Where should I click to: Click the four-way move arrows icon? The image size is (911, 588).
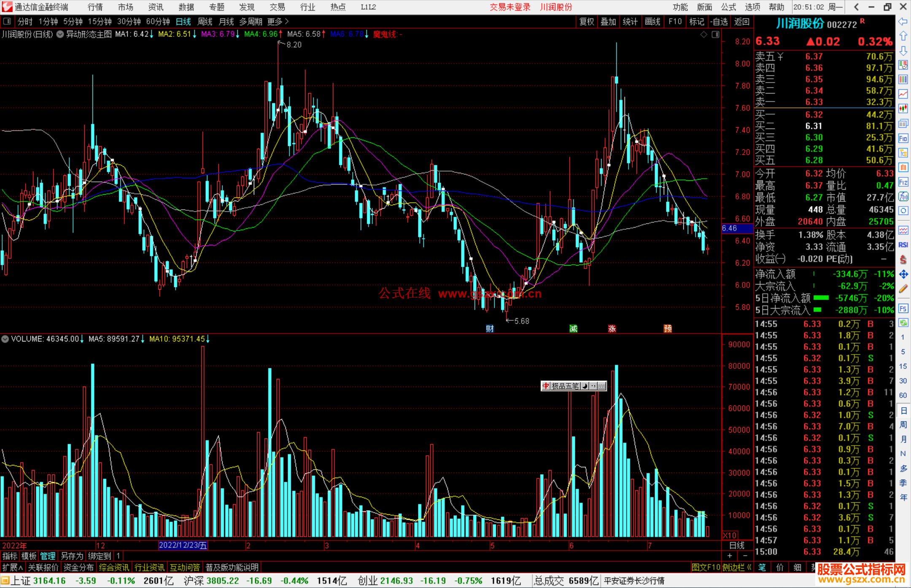coord(903,274)
